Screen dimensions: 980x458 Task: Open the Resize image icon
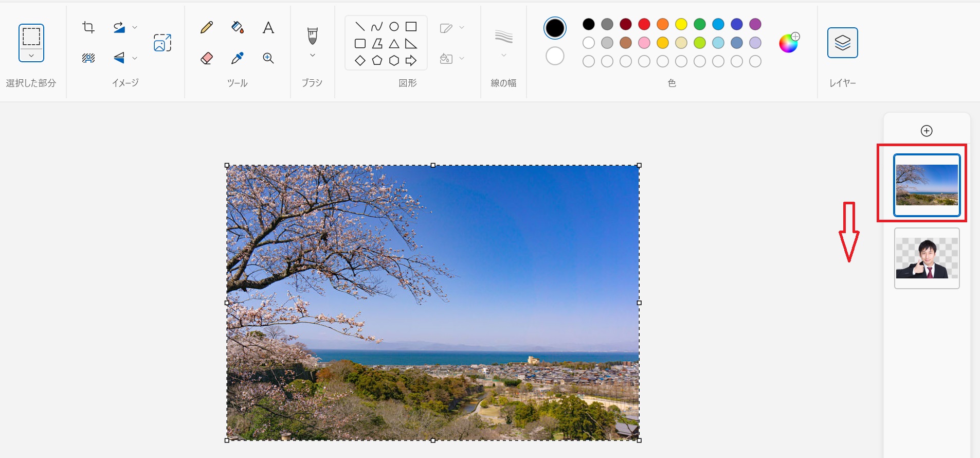click(x=162, y=43)
